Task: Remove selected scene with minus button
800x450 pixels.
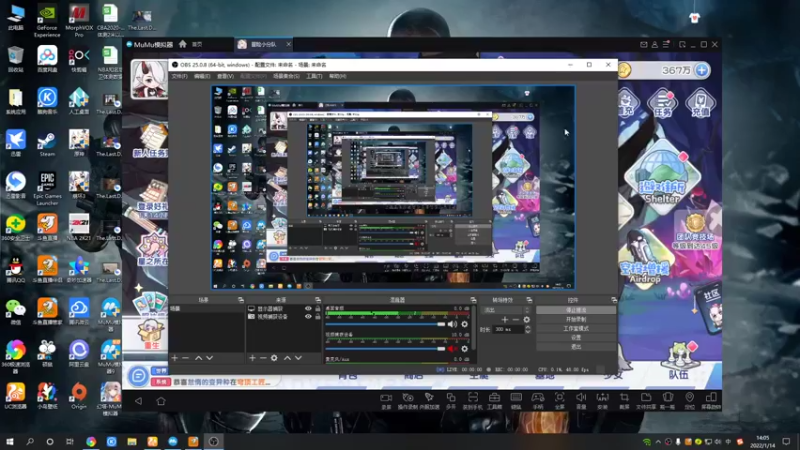Action: tap(186, 358)
